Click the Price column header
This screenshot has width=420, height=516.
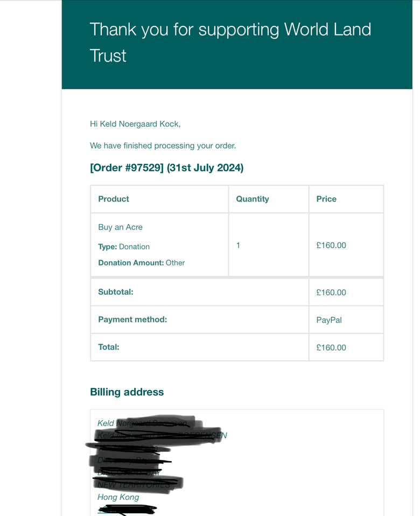(x=326, y=199)
